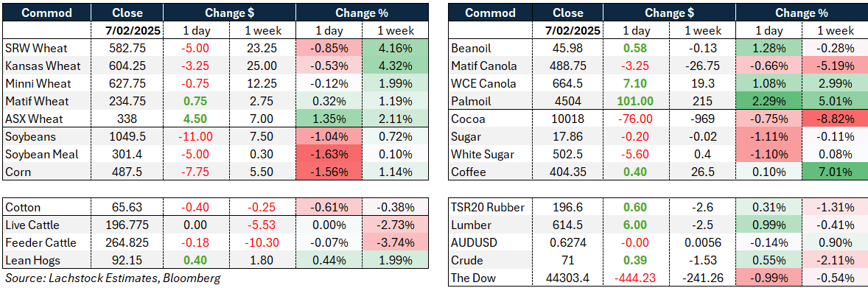Select the Coffee 7.01% weekly change cell

click(x=833, y=172)
